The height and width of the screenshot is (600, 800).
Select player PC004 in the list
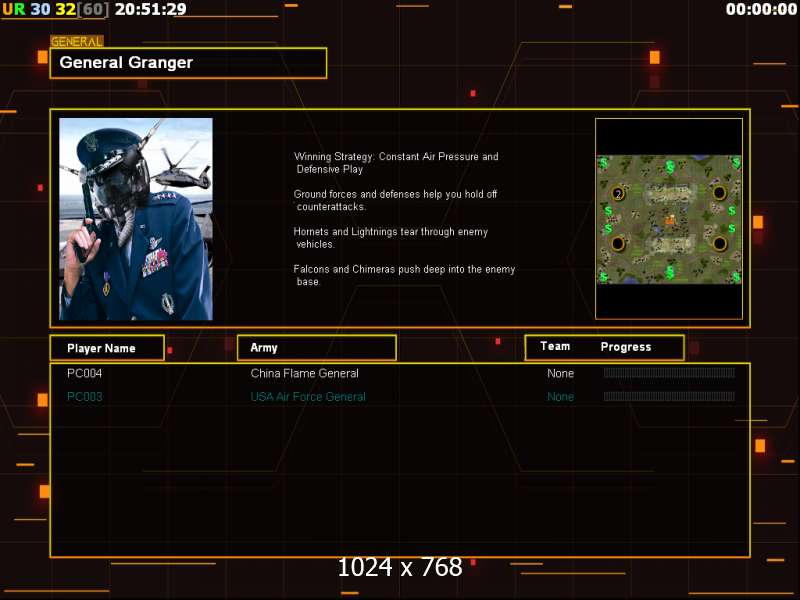[85, 373]
